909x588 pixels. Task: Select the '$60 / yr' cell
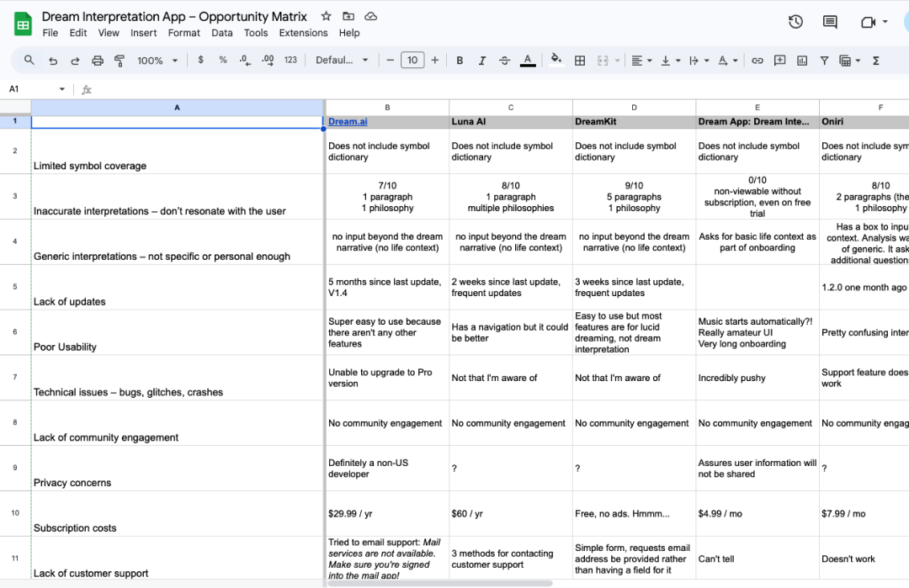[511, 514]
